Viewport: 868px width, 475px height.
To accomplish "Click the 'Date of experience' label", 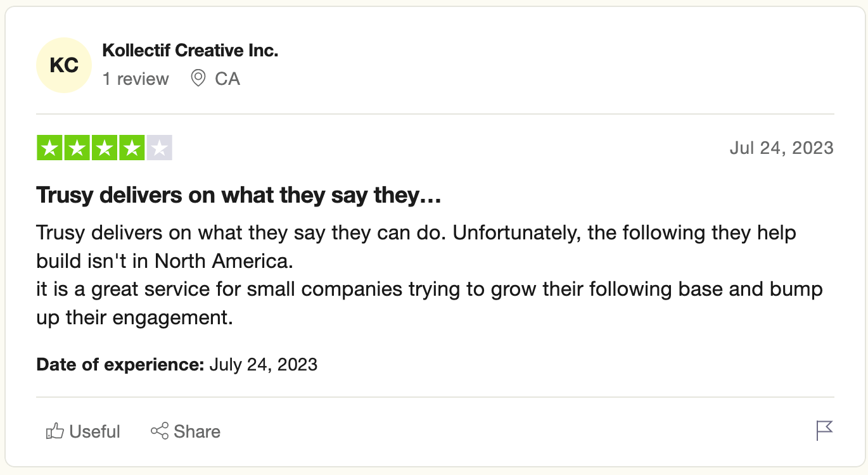I will 120,365.
